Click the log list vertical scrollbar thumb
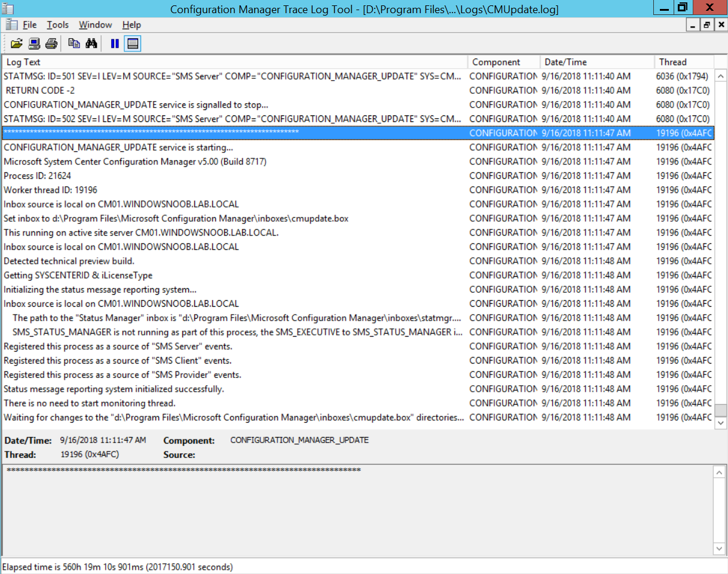 pos(720,410)
